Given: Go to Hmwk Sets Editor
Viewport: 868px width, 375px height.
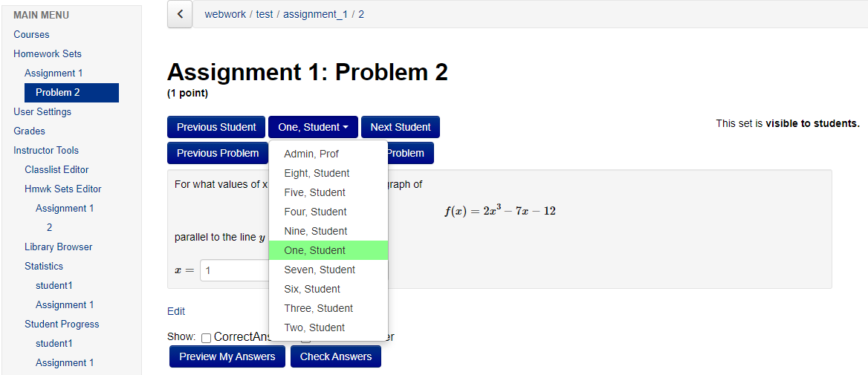Looking at the screenshot, I should point(63,189).
